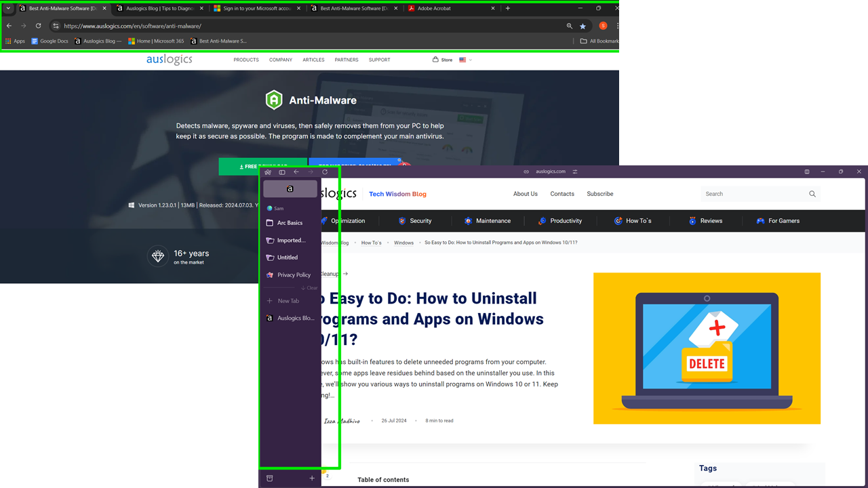Open ARTICLES menu on Auslogics site
Viewport: 868px width, 488px height.
point(313,60)
